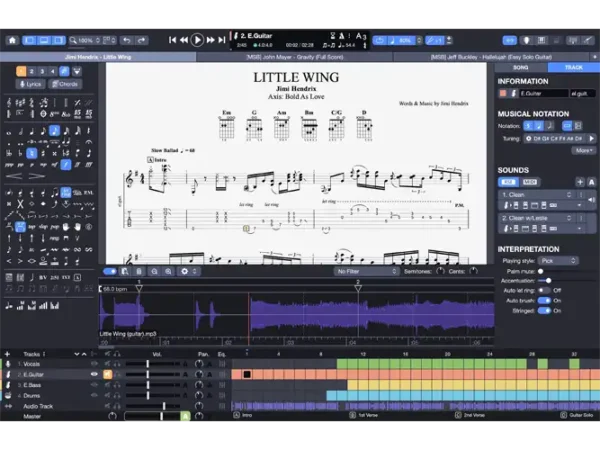The width and height of the screenshot is (600, 450).
Task: Open the 1. Clean sound selector
Action: point(536,195)
